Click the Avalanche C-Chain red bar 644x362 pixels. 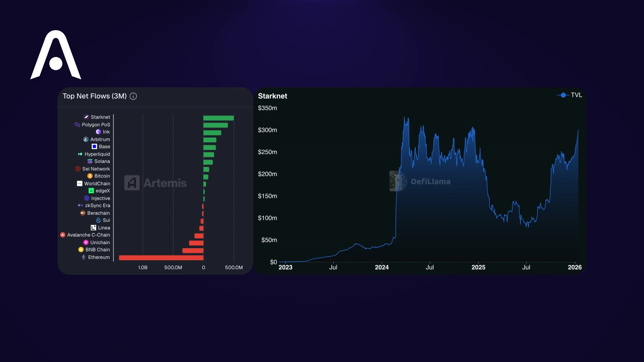(199, 236)
